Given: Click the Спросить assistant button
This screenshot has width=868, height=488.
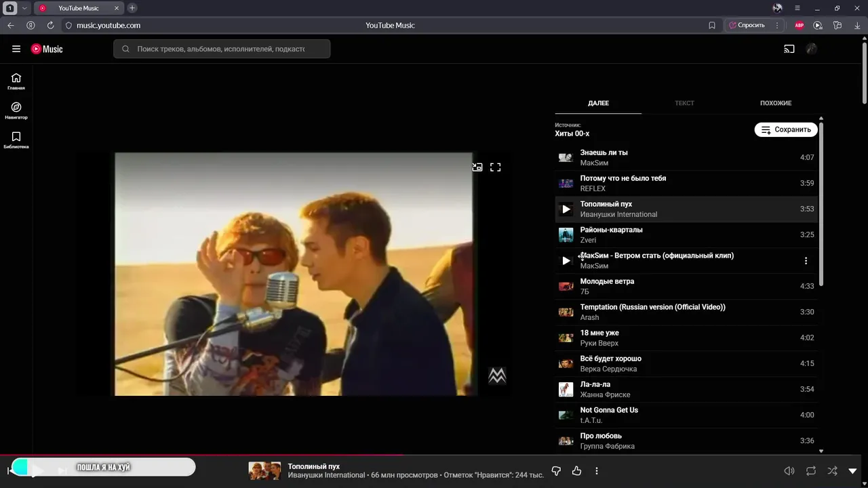Looking at the screenshot, I should click(747, 25).
